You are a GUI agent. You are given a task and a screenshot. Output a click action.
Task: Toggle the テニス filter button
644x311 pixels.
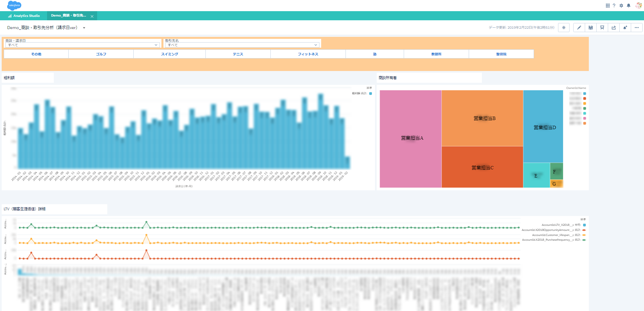(238, 54)
